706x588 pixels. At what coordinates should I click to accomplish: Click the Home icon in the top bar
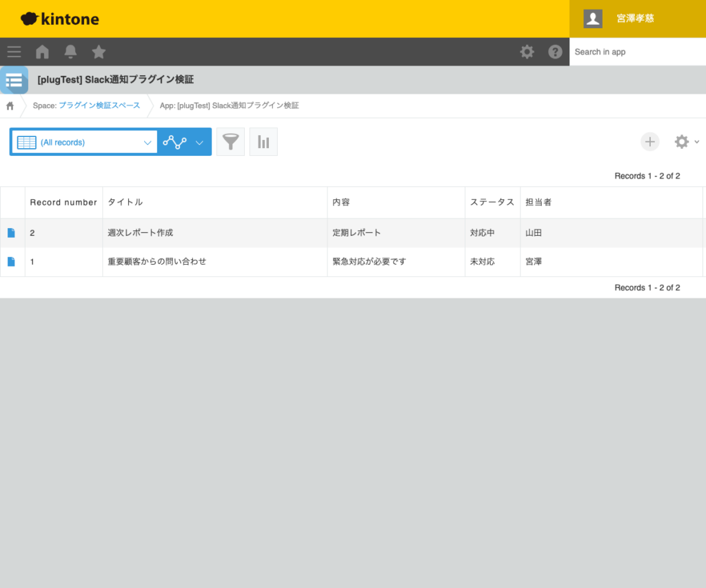pos(42,52)
